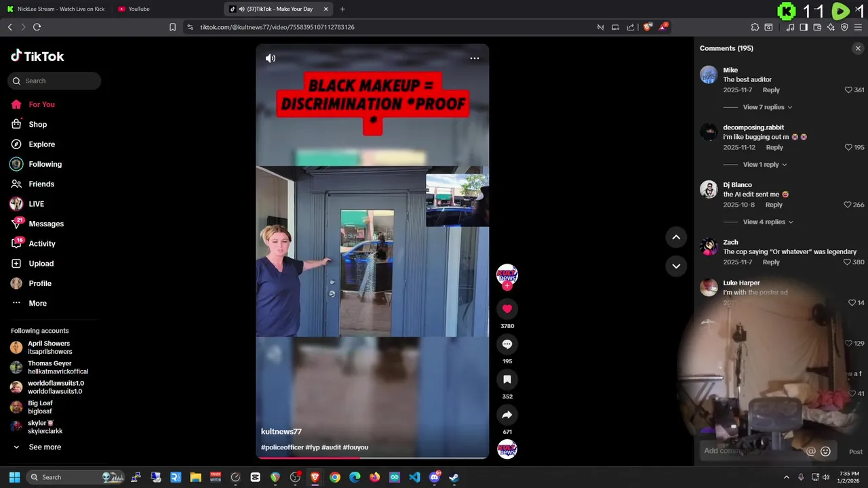Close the Comments panel
Image resolution: width=868 pixels, height=488 pixels.
point(858,48)
